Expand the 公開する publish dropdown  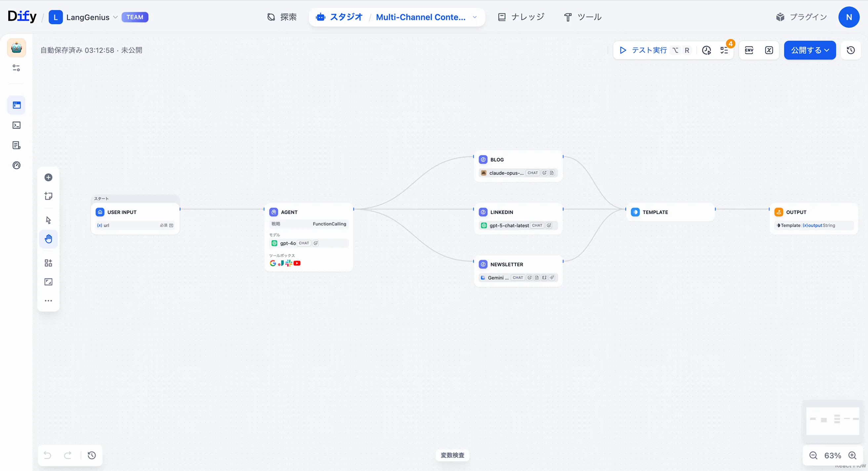coord(810,50)
